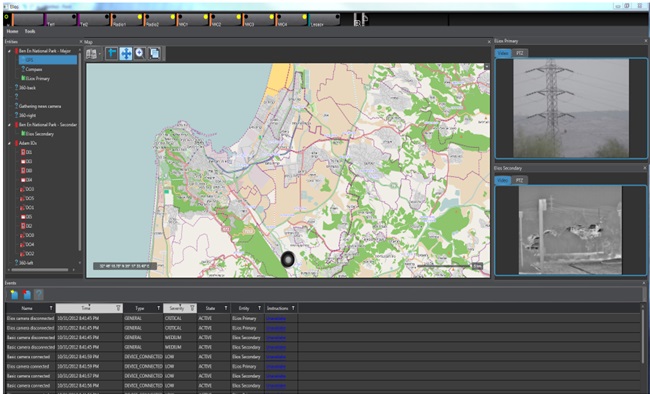Click the Events table vertical scrollbar

(x=643, y=336)
